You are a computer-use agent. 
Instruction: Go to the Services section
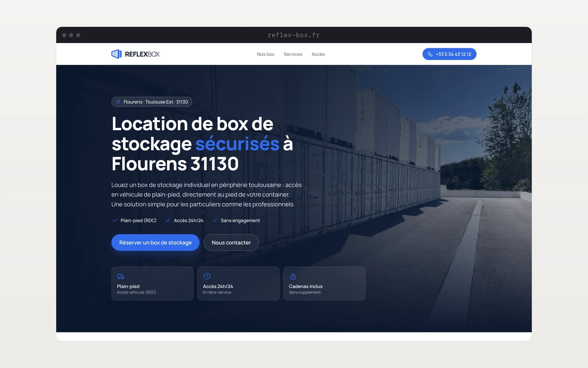coord(293,54)
